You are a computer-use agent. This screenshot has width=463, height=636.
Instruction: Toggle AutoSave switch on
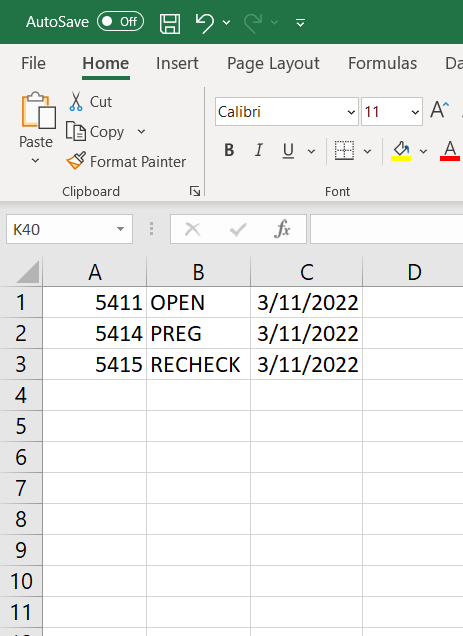[x=121, y=21]
